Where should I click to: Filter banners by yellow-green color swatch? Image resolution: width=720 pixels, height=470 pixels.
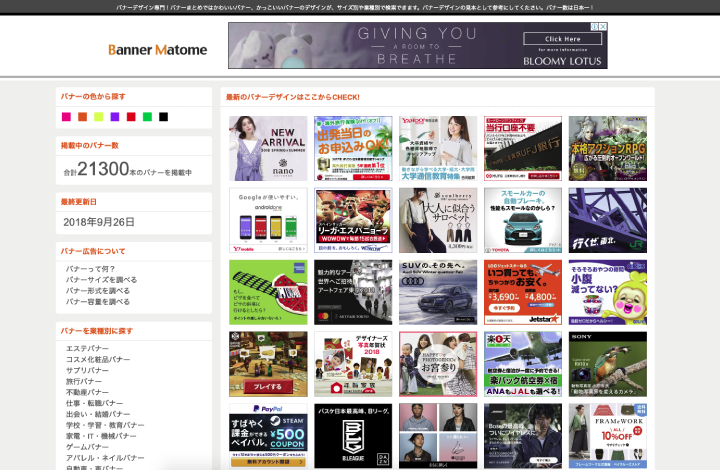coord(99,117)
